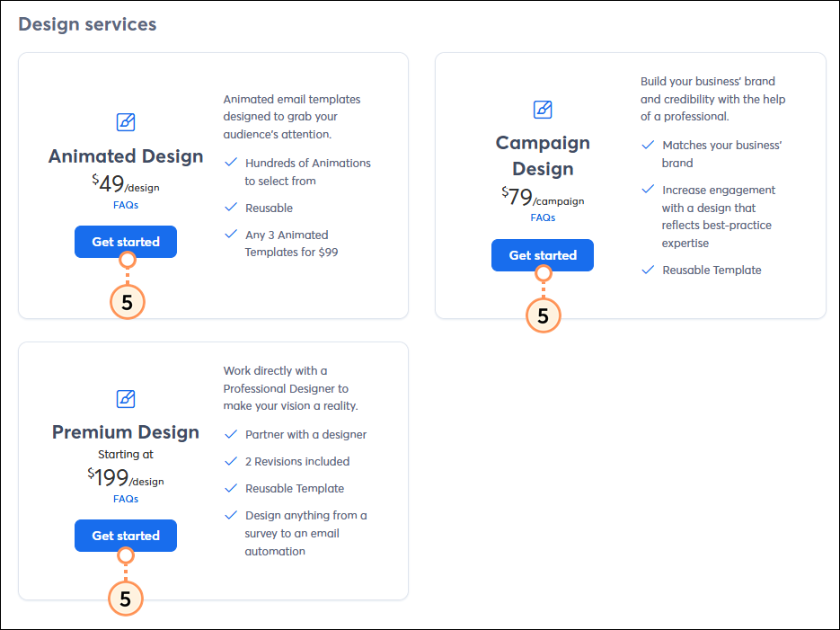The width and height of the screenshot is (840, 630).
Task: Click callout marker 5 below Animated Design button
Action: 127,302
